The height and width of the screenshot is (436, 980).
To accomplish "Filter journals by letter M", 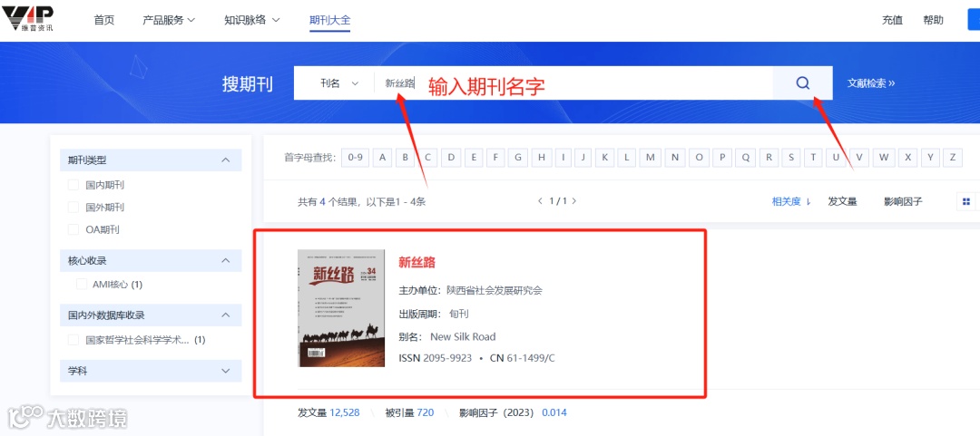I will point(651,158).
